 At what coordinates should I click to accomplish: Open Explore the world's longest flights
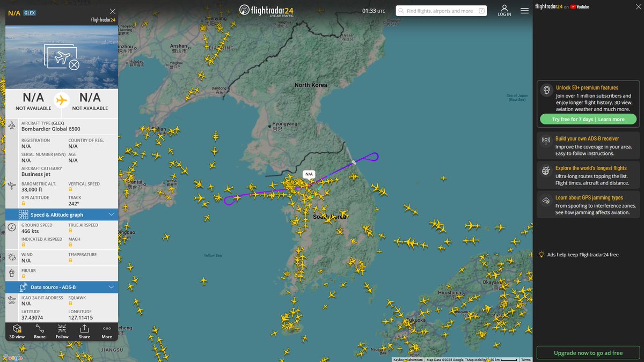point(588,175)
